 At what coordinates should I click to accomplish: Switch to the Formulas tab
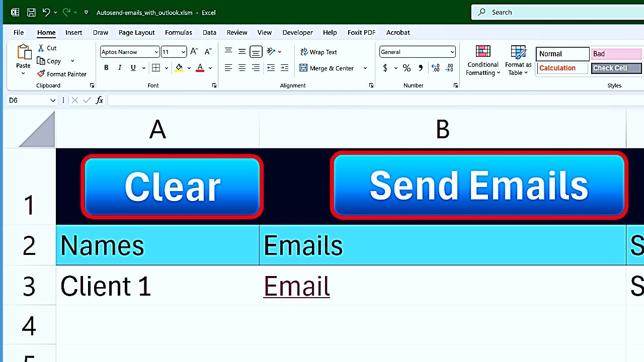(179, 32)
